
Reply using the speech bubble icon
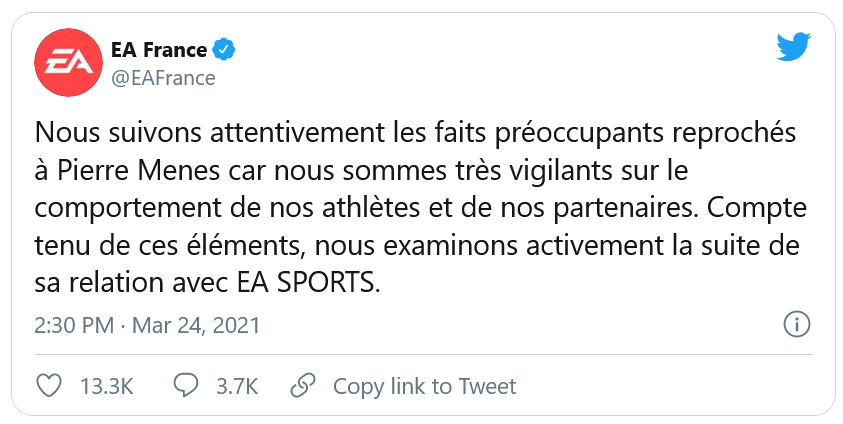tap(187, 386)
